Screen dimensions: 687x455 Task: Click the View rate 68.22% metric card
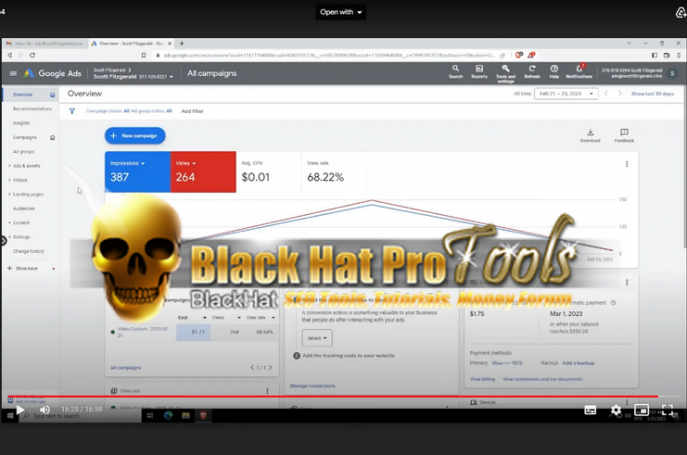334,172
